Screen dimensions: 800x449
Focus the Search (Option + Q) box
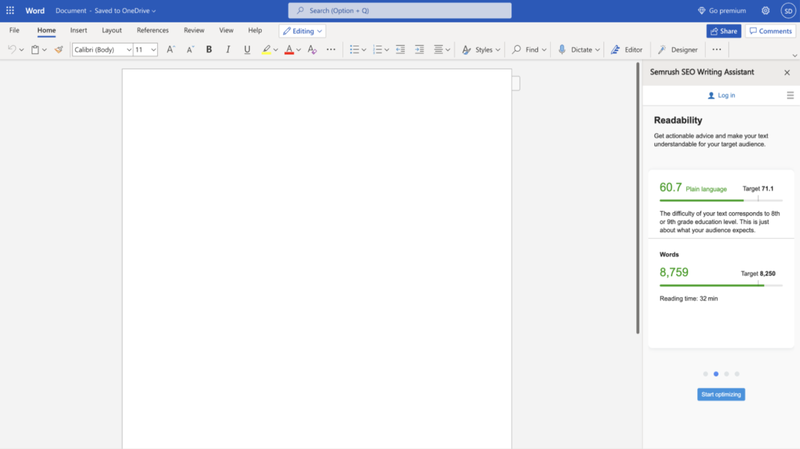pos(399,11)
